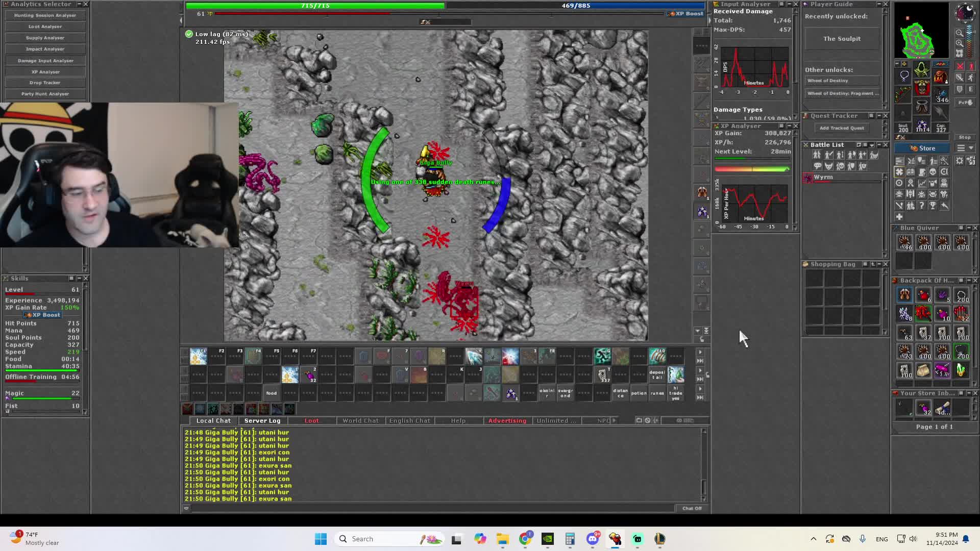The image size is (980, 551).
Task: Use the F10 claw spell hotkey
Action: pos(657,356)
